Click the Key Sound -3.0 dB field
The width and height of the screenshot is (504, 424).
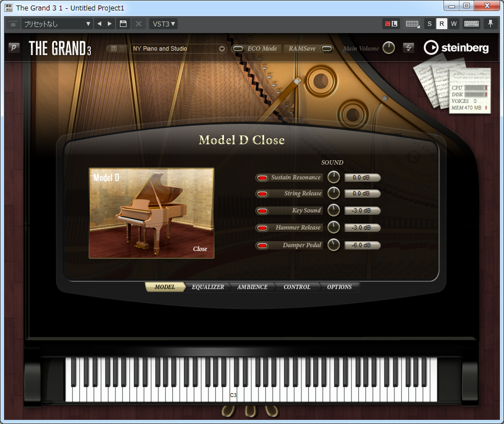pos(362,210)
